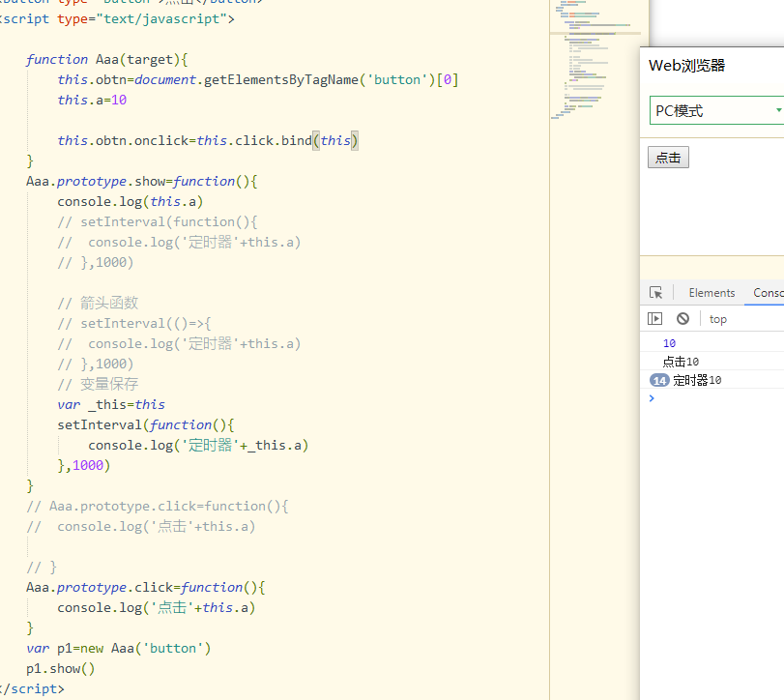Viewport: 784px width, 700px height.
Task: Open the top context selector
Action: click(x=717, y=319)
